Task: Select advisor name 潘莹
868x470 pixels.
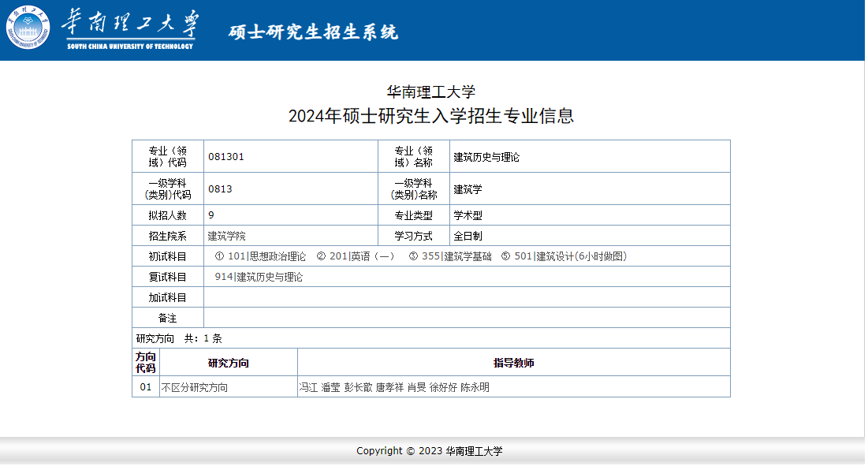Action: pos(330,387)
